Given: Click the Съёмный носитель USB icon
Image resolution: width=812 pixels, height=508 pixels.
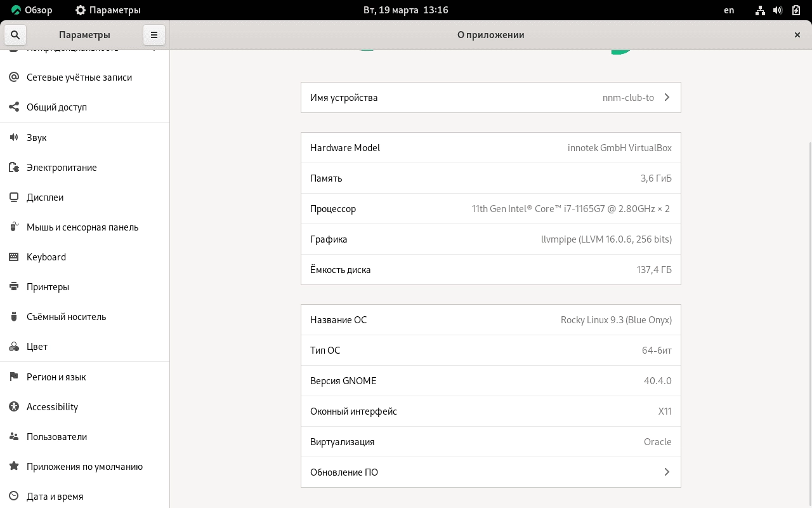Looking at the screenshot, I should tap(14, 316).
